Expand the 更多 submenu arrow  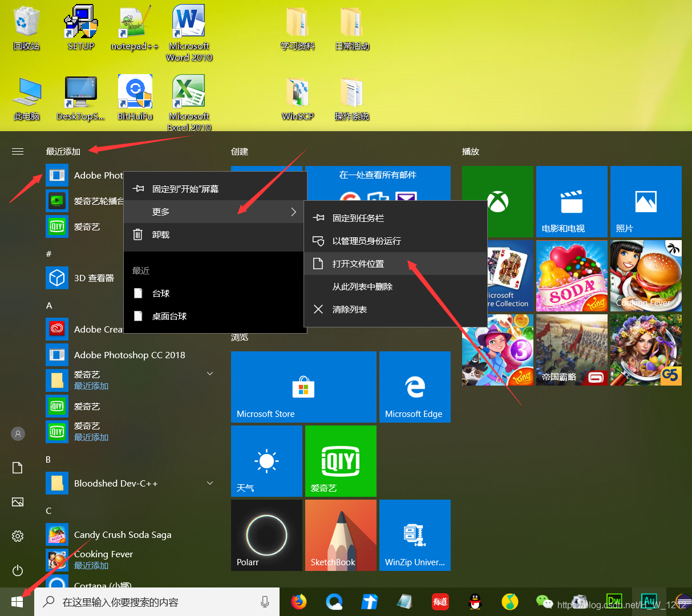pyautogui.click(x=293, y=212)
